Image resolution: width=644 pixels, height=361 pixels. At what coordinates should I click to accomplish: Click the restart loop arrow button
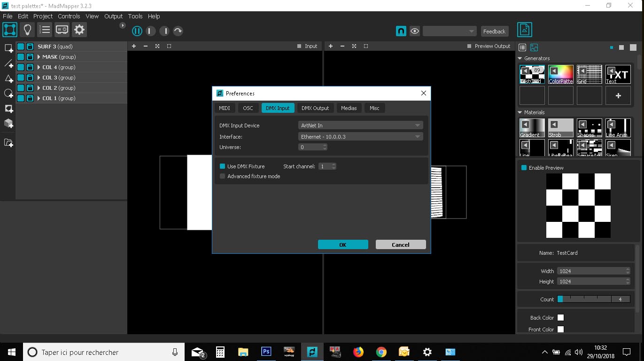tap(178, 31)
